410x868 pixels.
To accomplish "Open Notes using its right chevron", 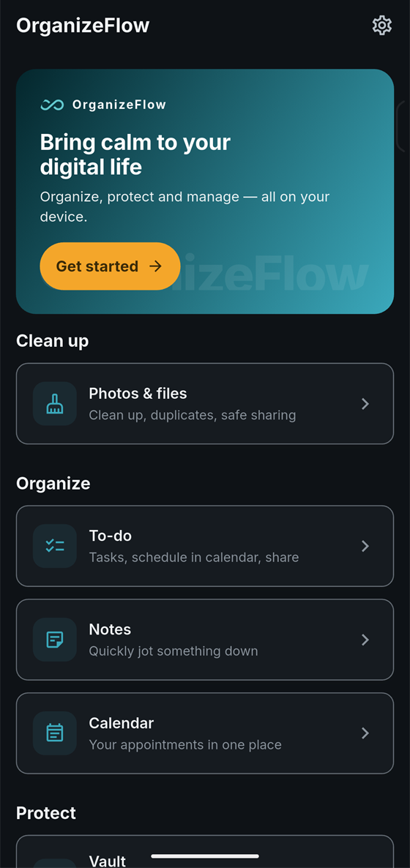I will tap(365, 640).
